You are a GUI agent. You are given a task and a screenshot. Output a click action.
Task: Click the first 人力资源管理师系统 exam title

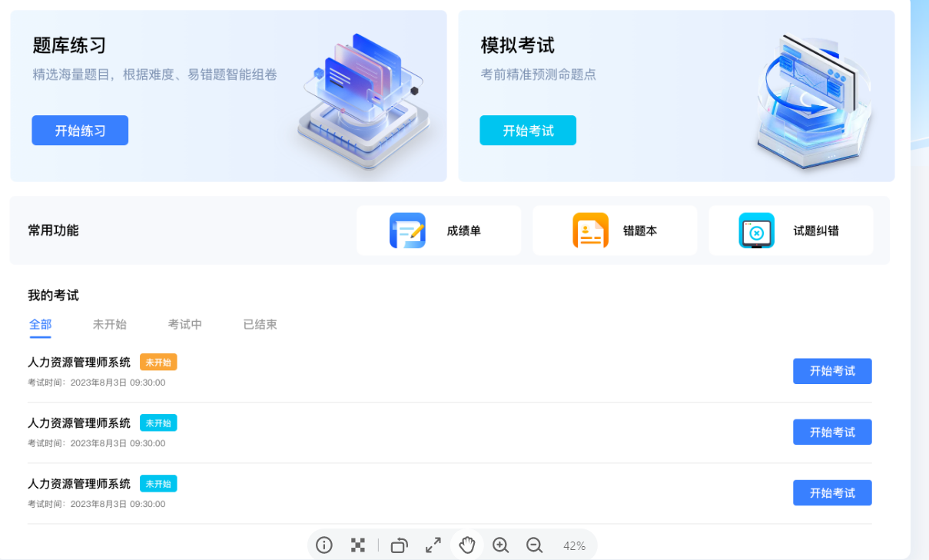(x=78, y=361)
